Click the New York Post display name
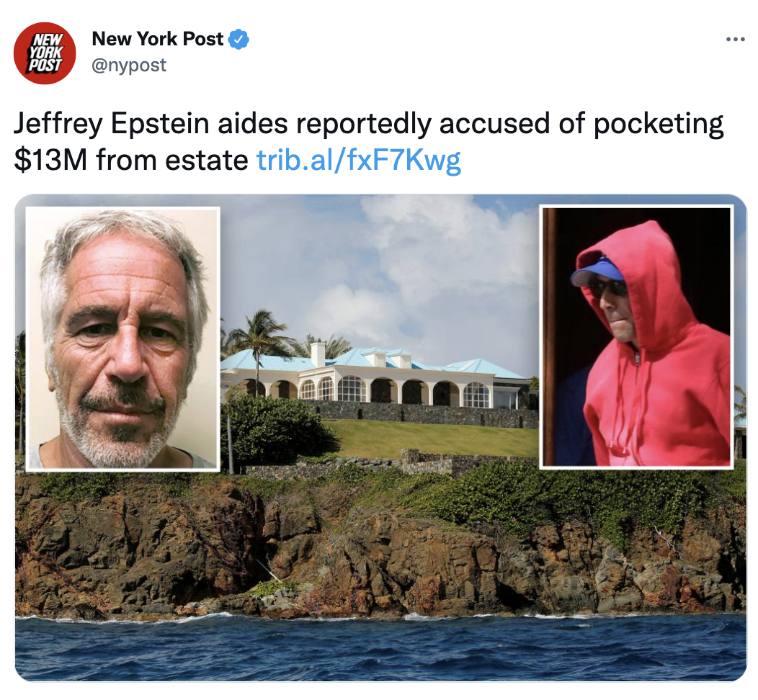758x700 pixels. (x=158, y=39)
